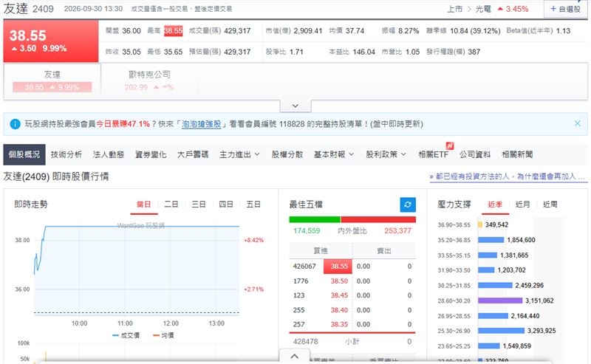Open 大戶籌碼 tab
Screen dimensions: 591x364
click(x=193, y=154)
